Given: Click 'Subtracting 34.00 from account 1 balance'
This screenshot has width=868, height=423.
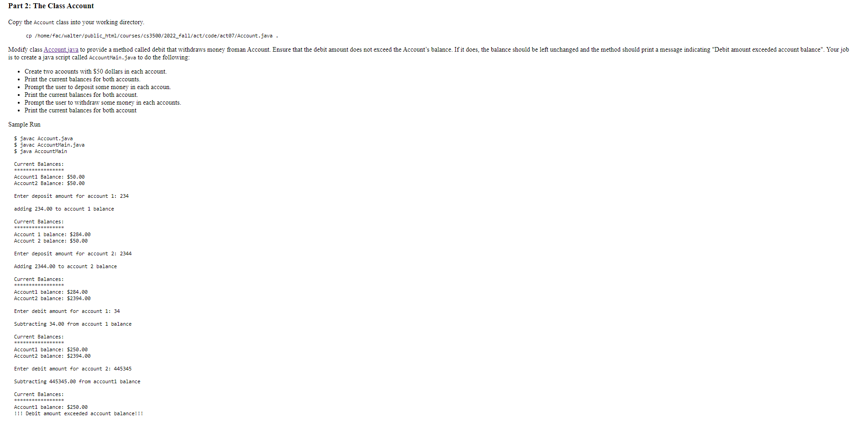Looking at the screenshot, I should pyautogui.click(x=73, y=324).
